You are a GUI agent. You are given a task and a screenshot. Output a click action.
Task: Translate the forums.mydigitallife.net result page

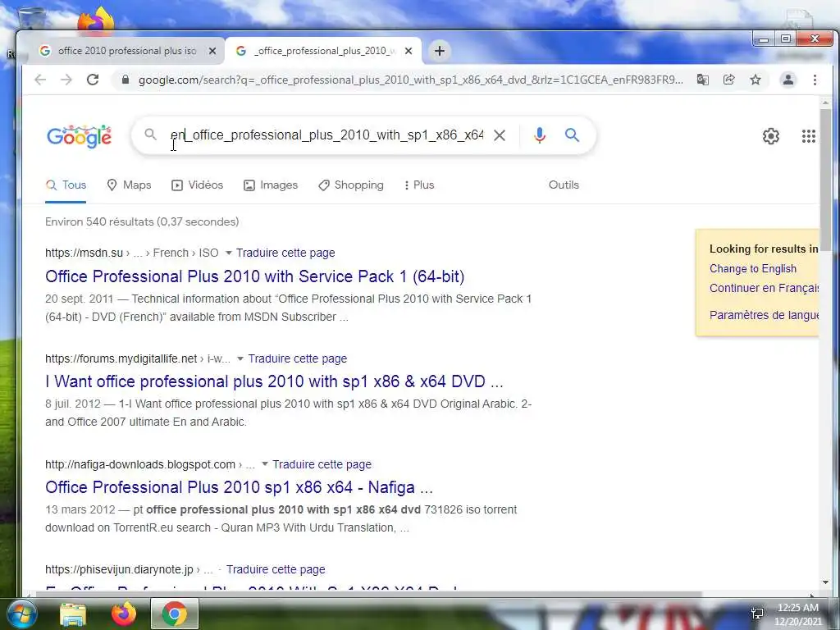(297, 358)
